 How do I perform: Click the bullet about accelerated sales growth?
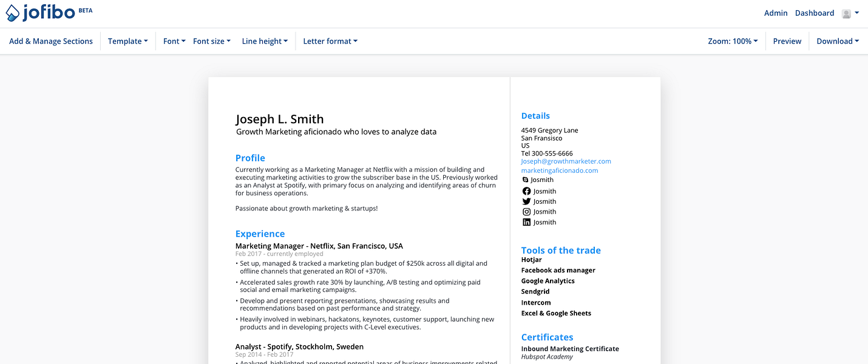coord(359,286)
